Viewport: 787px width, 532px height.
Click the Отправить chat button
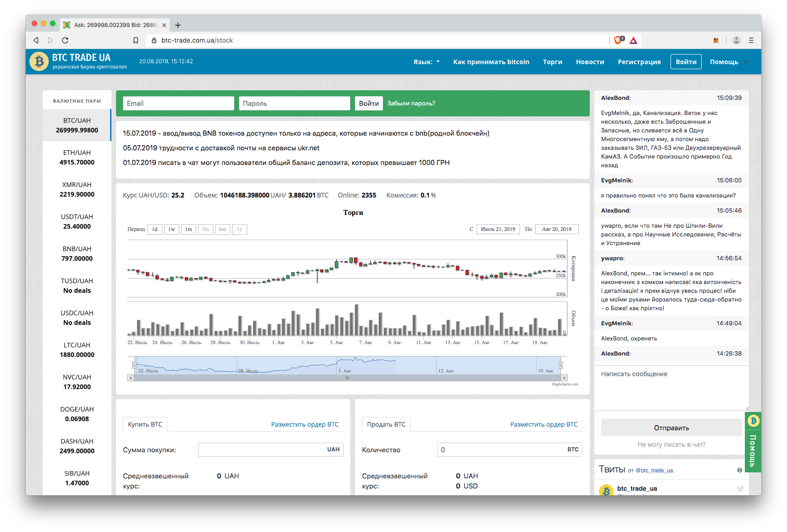coord(671,428)
